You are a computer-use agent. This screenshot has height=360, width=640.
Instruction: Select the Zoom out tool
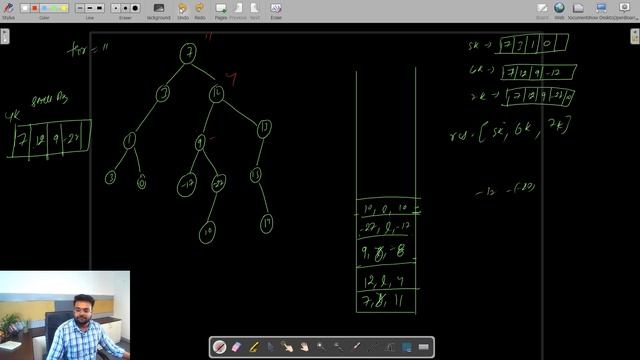click(338, 347)
